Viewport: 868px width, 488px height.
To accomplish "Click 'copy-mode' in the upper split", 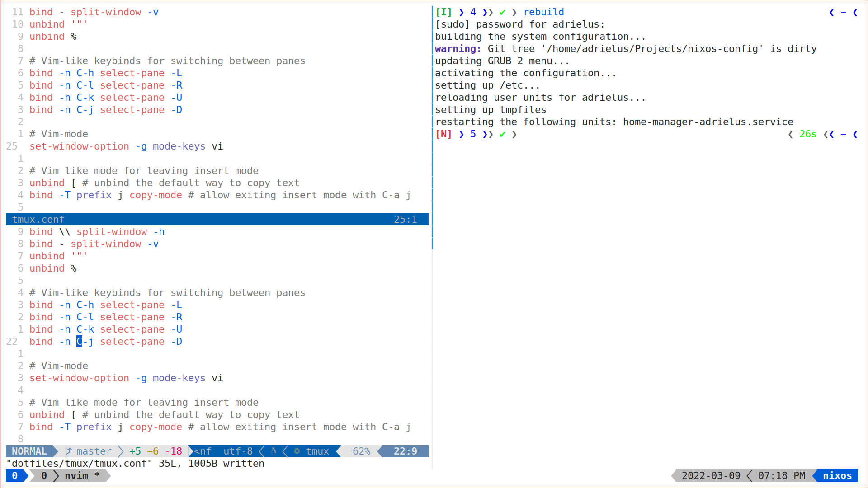I will click(156, 195).
